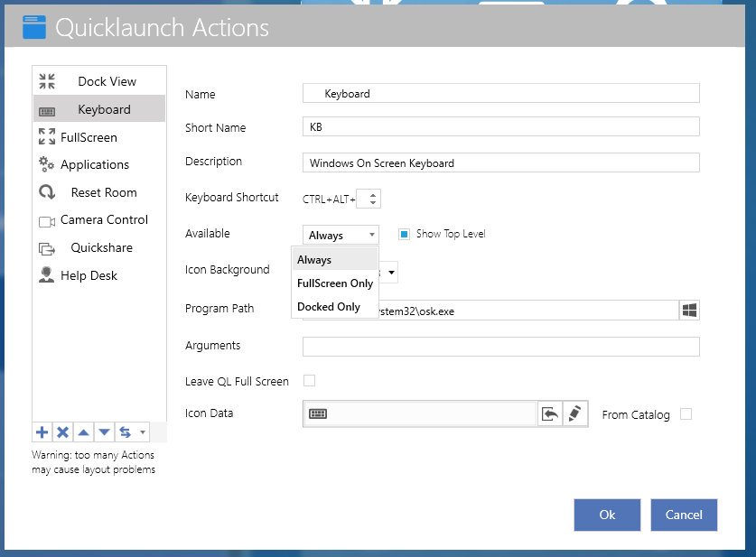Confirm with the Ok button
This screenshot has width=756, height=557.
click(607, 515)
